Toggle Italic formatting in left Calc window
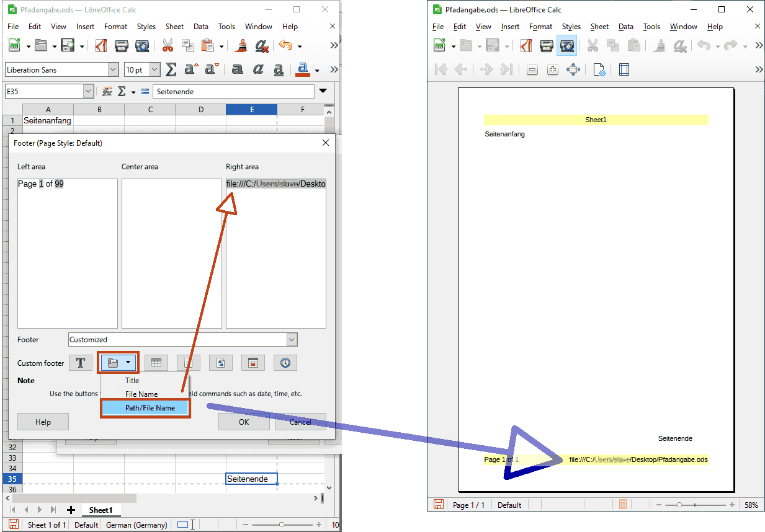The image size is (765, 532). pyautogui.click(x=257, y=69)
